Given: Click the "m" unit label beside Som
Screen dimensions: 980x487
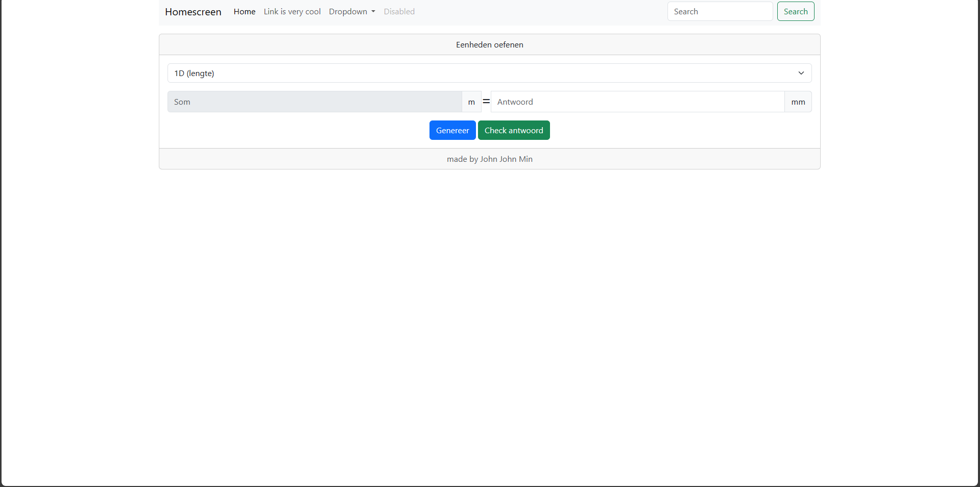Looking at the screenshot, I should 471,102.
